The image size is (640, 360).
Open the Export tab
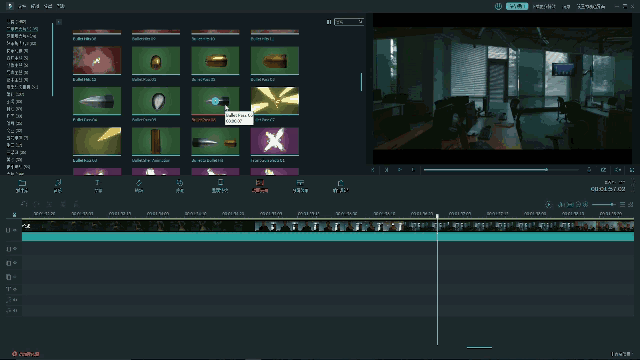(x=340, y=186)
